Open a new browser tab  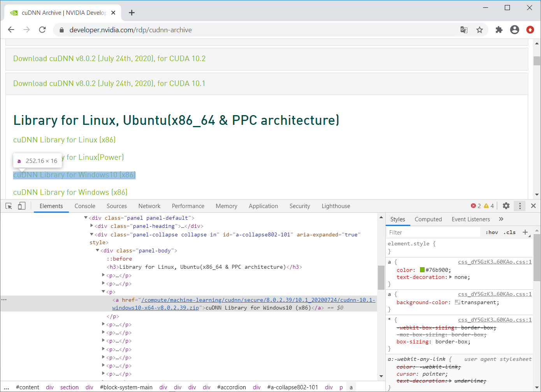[x=132, y=13]
